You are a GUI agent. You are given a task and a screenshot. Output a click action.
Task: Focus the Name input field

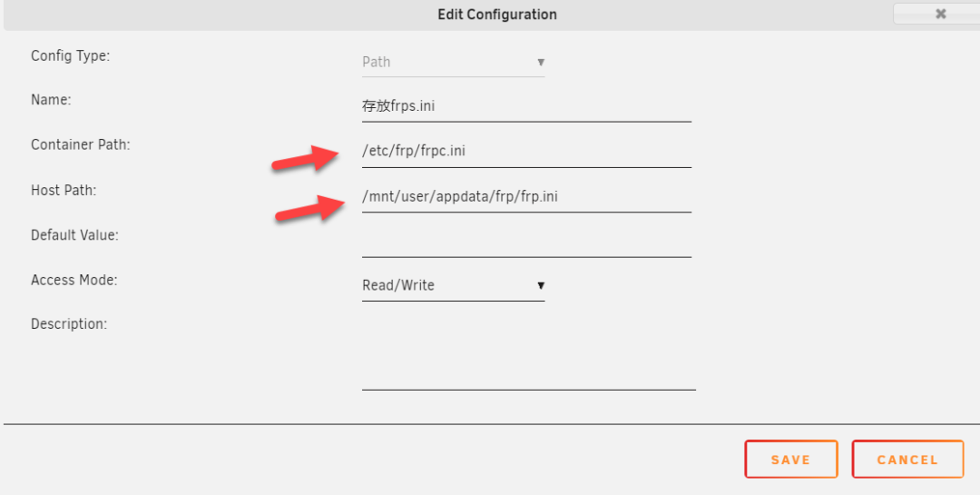pos(526,106)
